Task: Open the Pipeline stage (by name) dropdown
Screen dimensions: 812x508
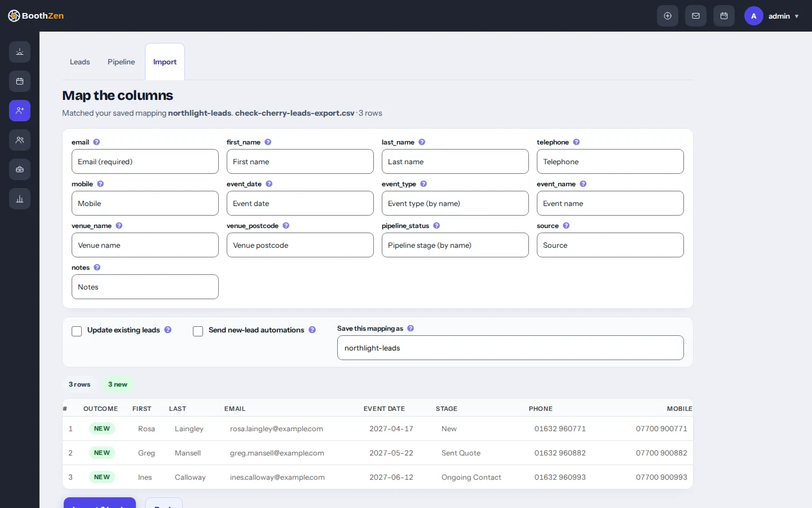Action: [455, 245]
